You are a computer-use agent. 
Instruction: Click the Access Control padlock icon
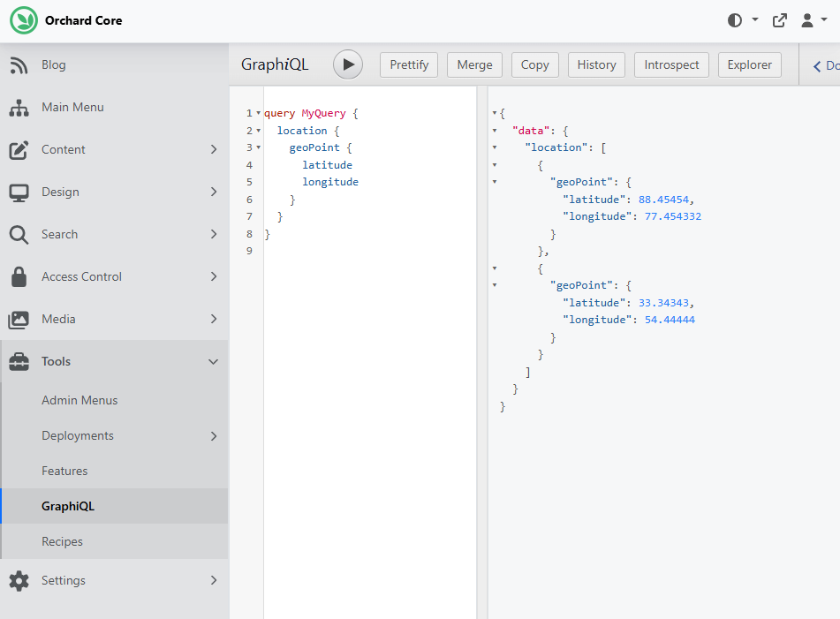point(19,277)
